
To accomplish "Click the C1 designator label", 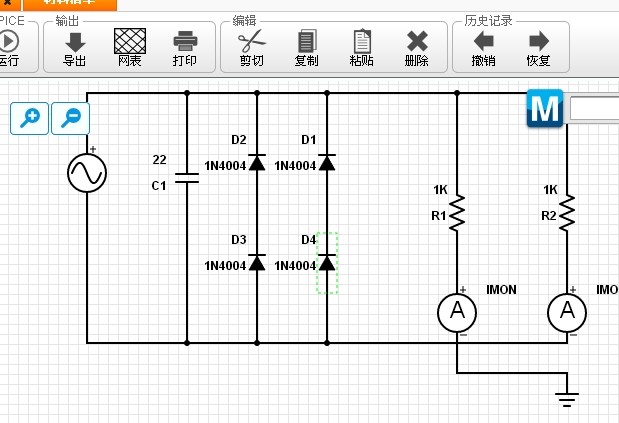I will coord(159,185).
